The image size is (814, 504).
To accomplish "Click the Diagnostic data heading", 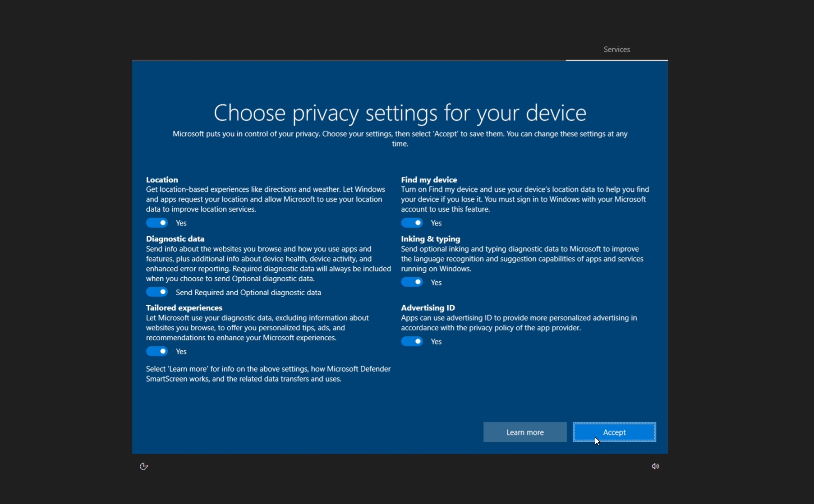I will click(x=175, y=238).
